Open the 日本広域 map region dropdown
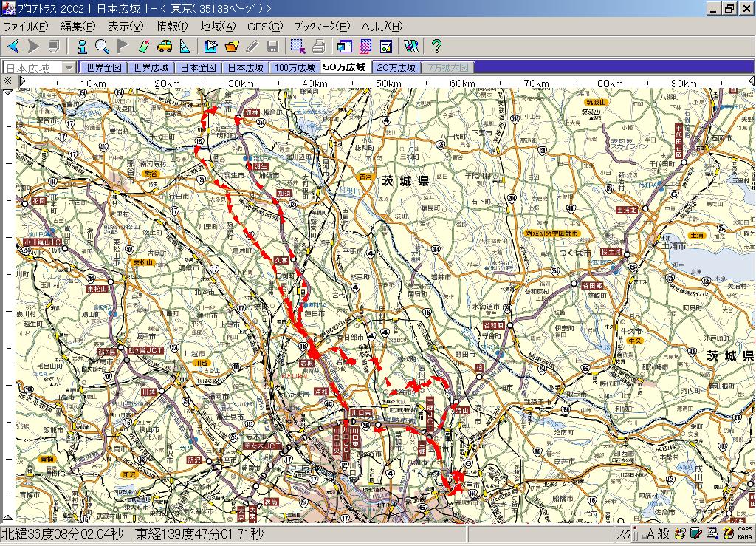 coord(69,67)
